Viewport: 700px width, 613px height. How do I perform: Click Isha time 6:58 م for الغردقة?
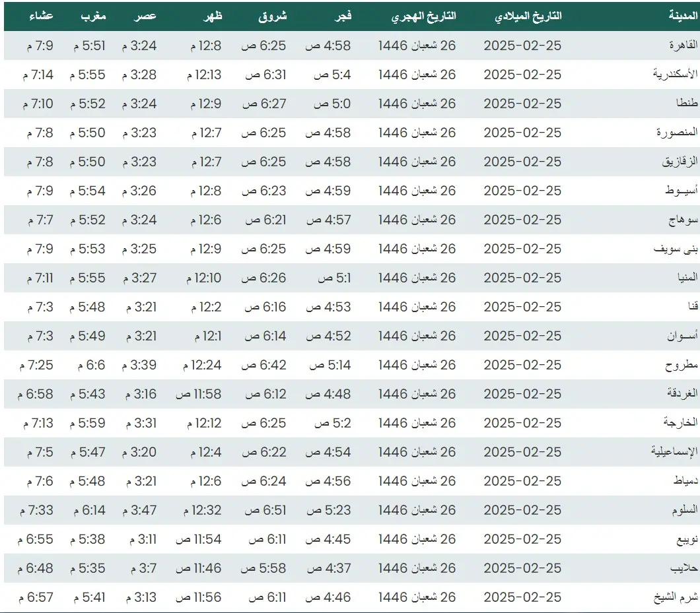(x=35, y=394)
